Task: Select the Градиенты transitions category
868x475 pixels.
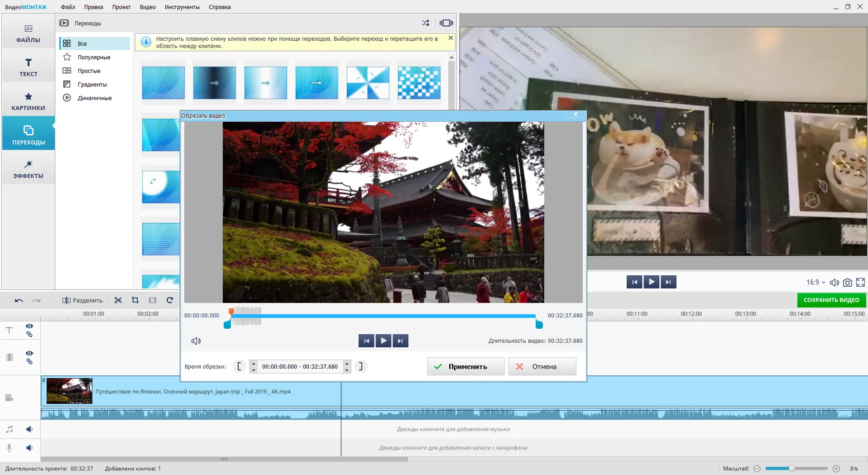Action: coord(92,84)
